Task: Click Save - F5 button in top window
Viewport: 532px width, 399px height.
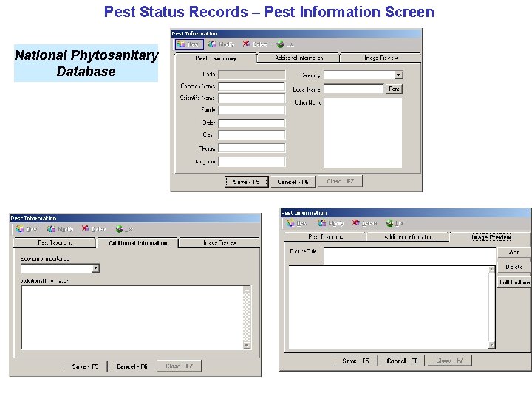Action: 246,182
